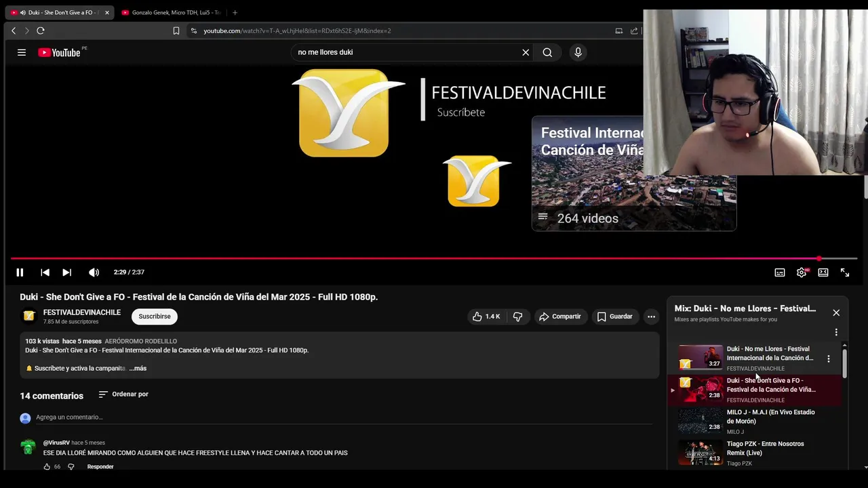Screen dimensions: 868x488
Task: Open FESTIVALDEVINACHILE channel name link
Action: pyautogui.click(x=82, y=312)
